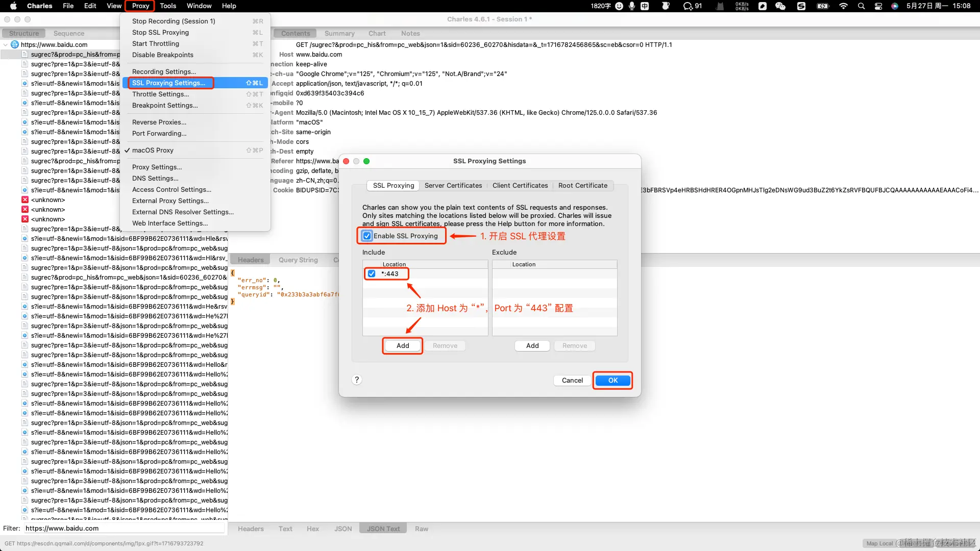Click the Filter input field

pyautogui.click(x=124, y=529)
